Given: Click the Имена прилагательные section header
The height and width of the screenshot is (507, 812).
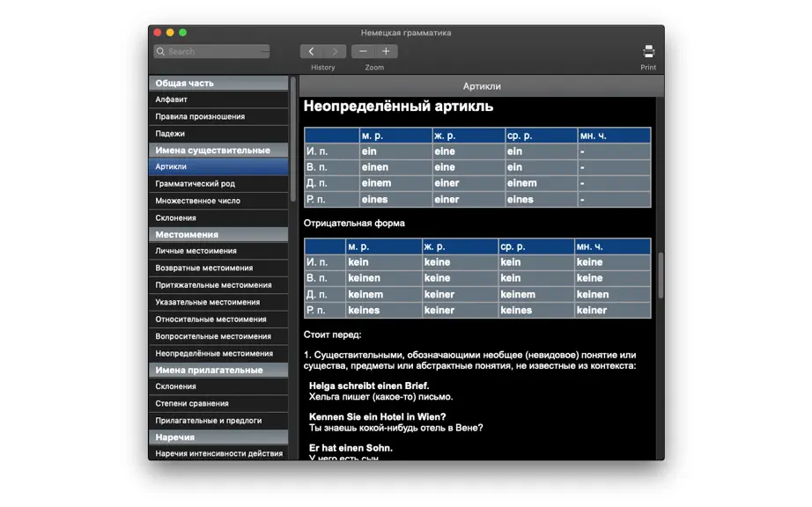Looking at the screenshot, I should (x=218, y=370).
